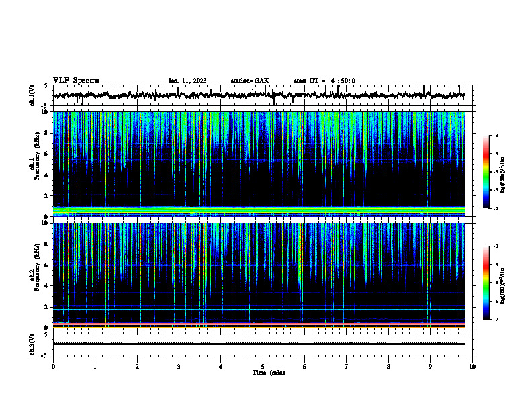Click the 0 minute tick label
This screenshot has height=411, width=532.
pyautogui.click(x=53, y=367)
